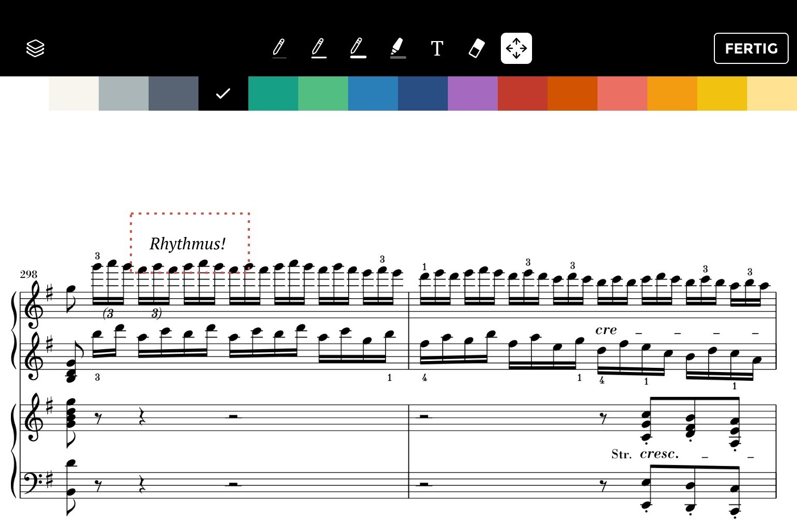797x532 pixels.
Task: Select the thick pen tool
Action: click(x=358, y=48)
